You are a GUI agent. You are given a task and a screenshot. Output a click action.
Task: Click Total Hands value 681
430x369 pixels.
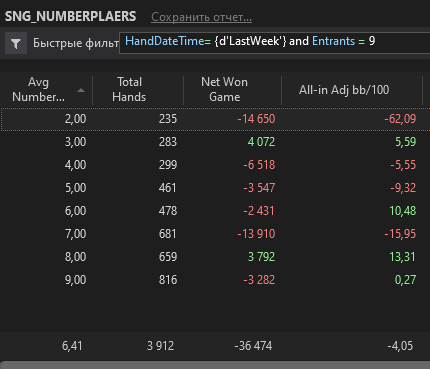[x=168, y=234]
